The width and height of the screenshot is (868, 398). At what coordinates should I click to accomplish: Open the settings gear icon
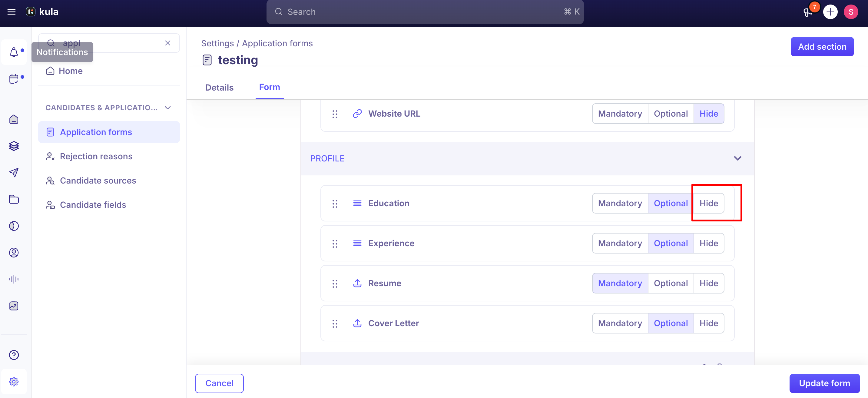[14, 381]
